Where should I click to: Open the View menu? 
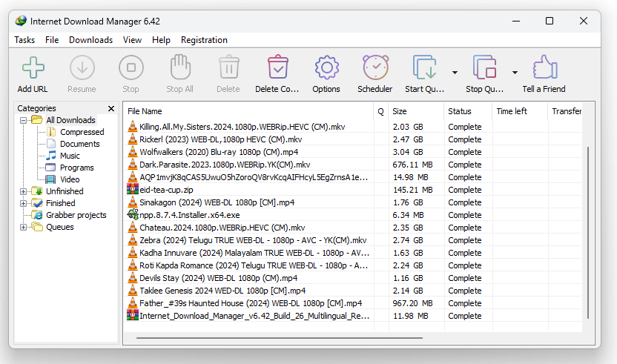click(132, 40)
